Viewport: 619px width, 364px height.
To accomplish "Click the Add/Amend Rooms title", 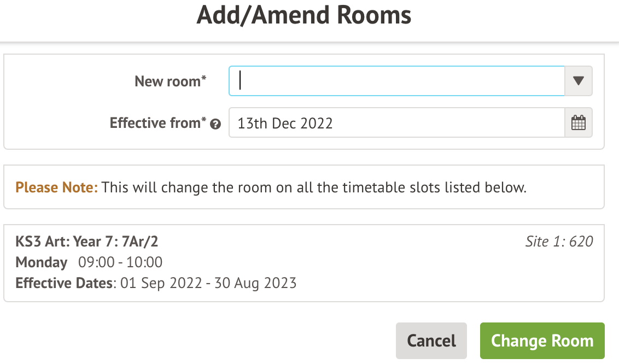I will pos(304,15).
